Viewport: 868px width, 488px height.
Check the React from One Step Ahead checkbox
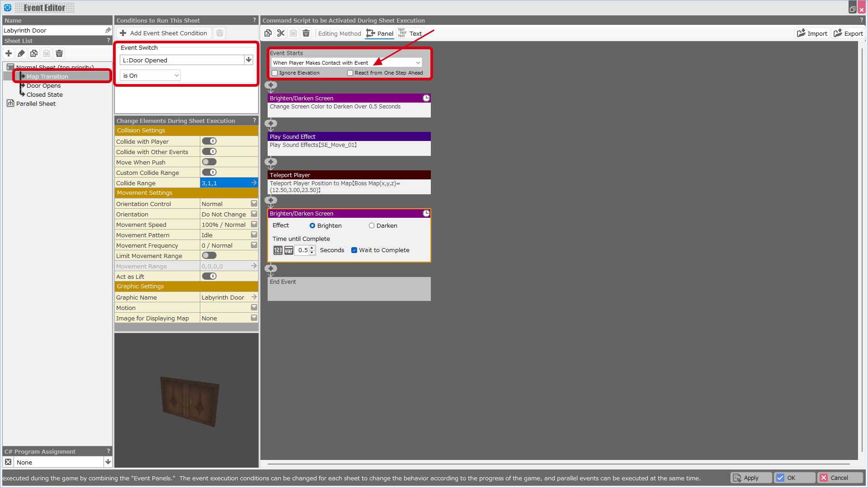click(350, 73)
